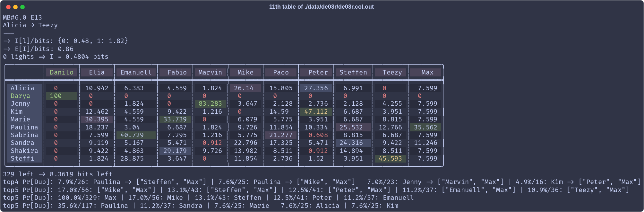
Task: Click the '329 left → 8.3619 bits left' line
Action: (58, 174)
